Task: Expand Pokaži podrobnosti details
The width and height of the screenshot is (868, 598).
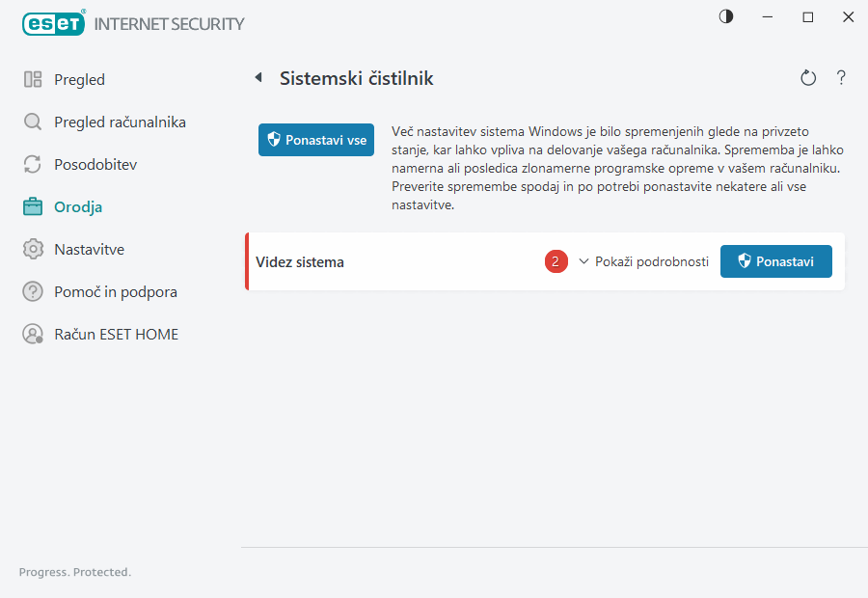Action: point(652,261)
